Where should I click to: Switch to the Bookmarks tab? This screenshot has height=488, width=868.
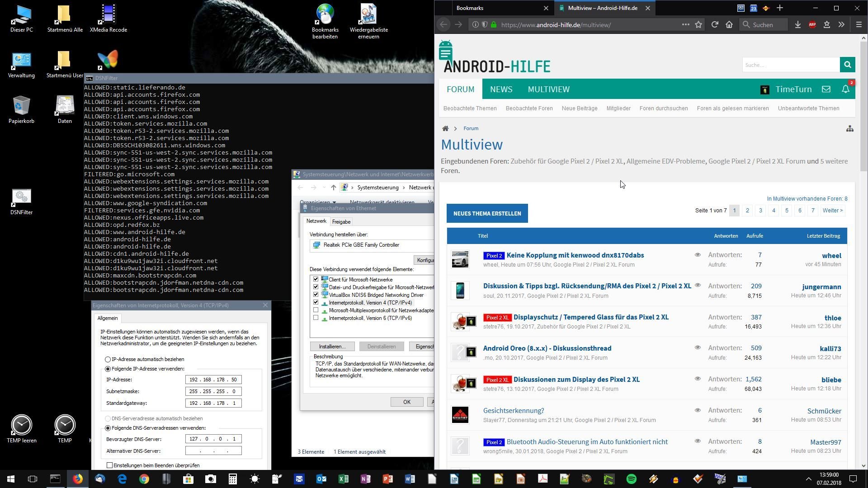point(501,8)
